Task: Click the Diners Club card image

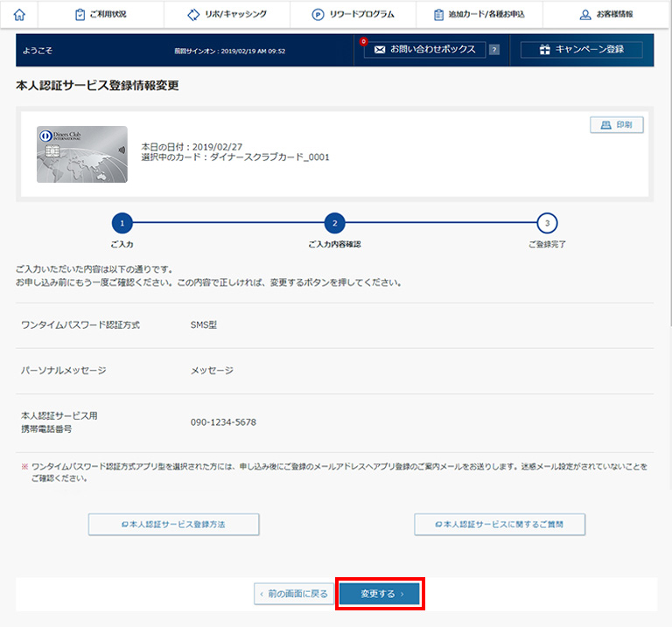Action: (81, 155)
